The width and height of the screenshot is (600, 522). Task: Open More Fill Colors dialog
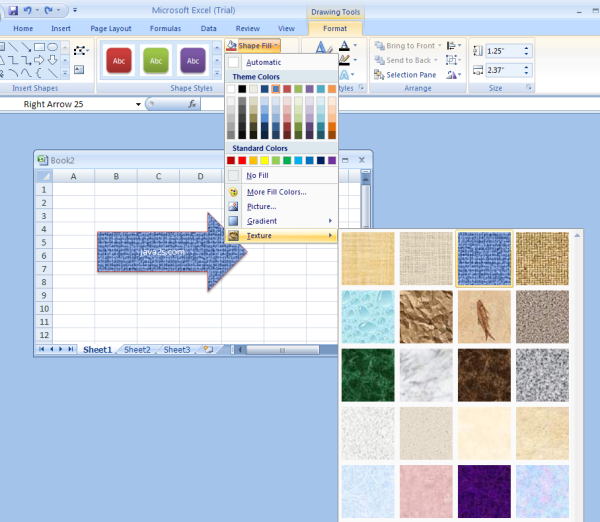(275, 191)
